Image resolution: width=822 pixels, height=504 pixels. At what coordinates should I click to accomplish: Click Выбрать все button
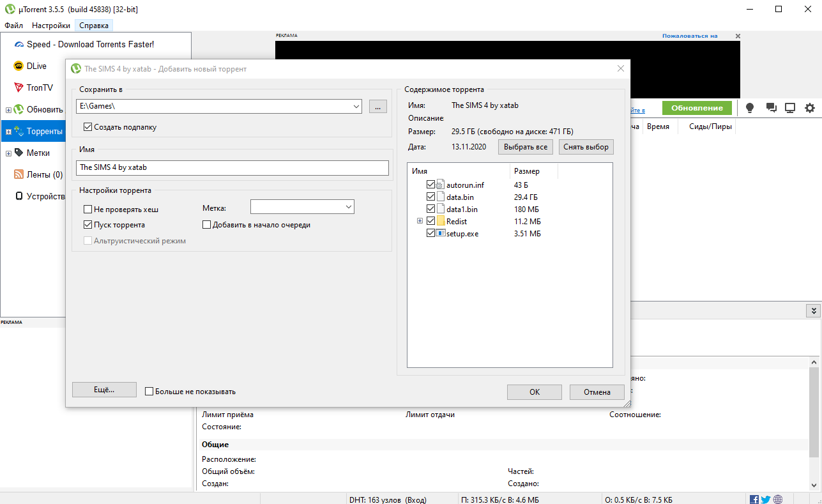[x=526, y=147]
